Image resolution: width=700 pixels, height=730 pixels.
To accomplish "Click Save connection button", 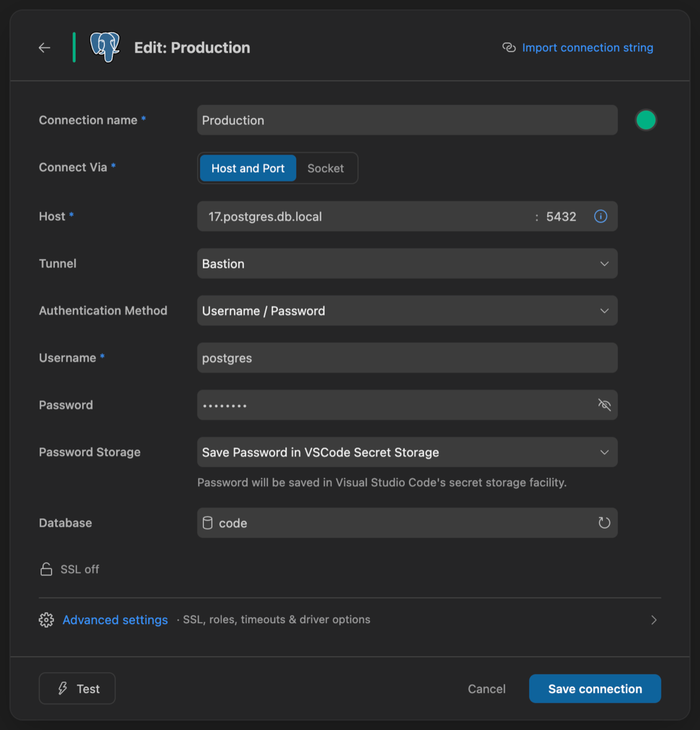I will [x=595, y=688].
